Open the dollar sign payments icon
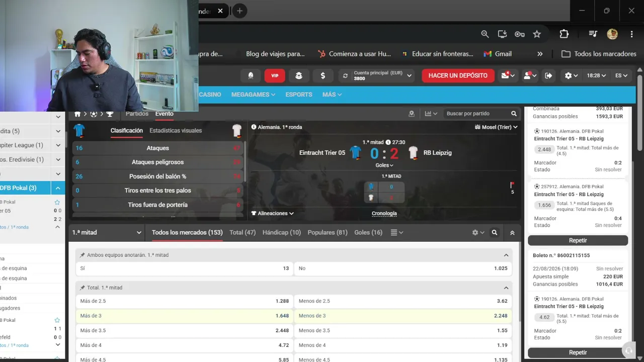This screenshot has height=362, width=644. click(323, 75)
